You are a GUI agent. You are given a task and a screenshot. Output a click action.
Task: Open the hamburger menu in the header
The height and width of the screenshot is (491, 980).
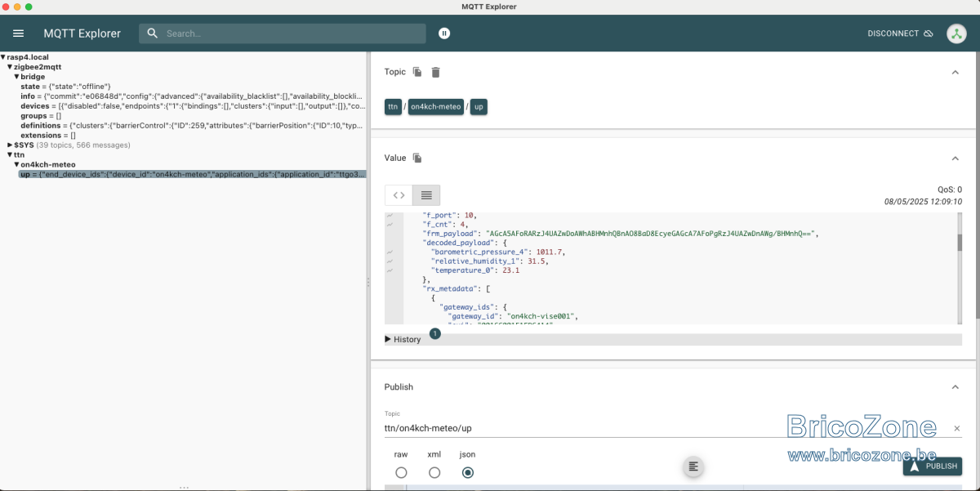click(x=19, y=33)
